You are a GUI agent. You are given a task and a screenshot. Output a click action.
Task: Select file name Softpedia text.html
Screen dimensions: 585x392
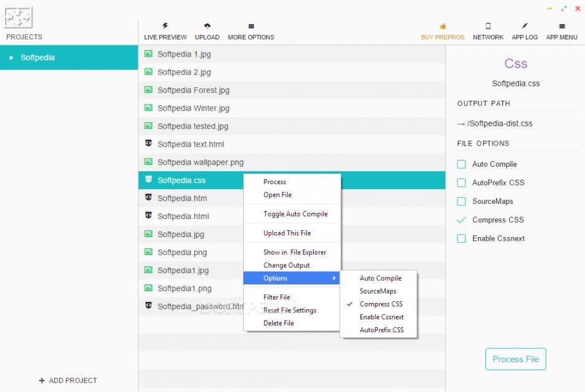190,144
